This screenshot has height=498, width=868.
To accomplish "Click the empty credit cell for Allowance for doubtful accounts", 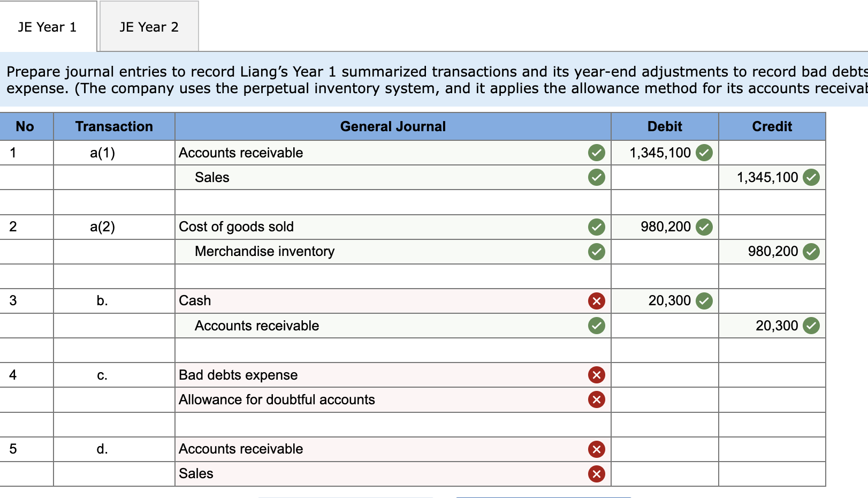I will coord(772,399).
